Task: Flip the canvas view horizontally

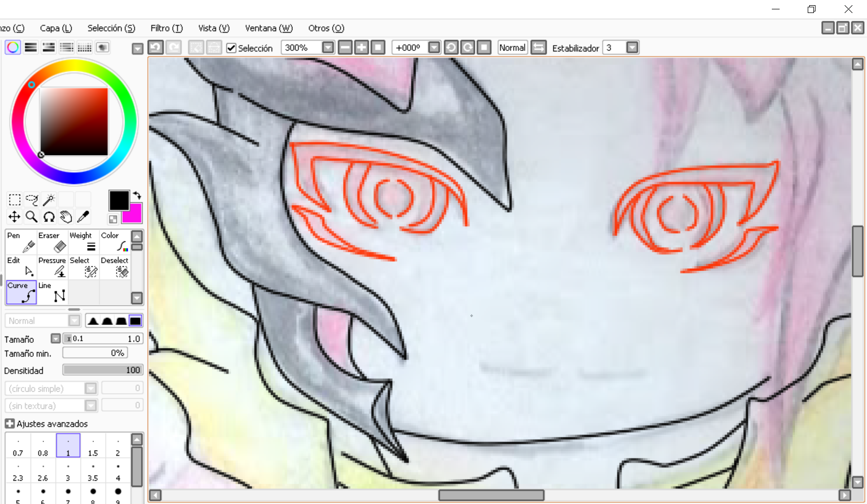Action: [538, 48]
